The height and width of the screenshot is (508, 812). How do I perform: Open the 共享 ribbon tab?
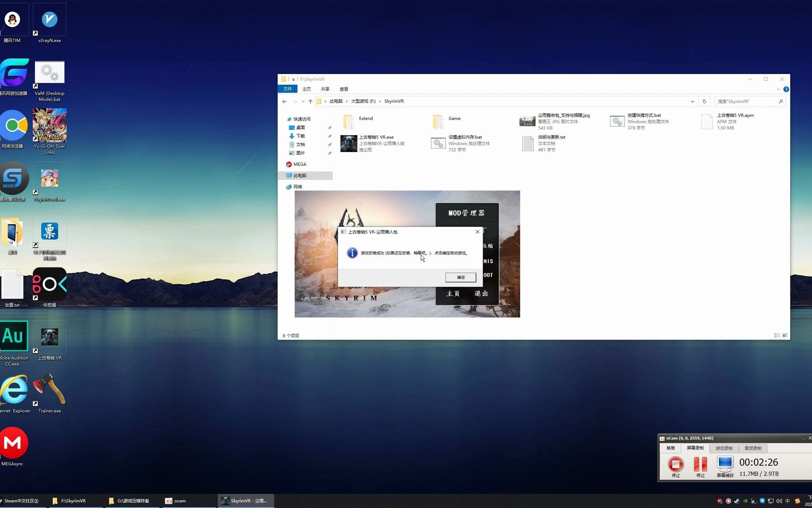(x=325, y=89)
